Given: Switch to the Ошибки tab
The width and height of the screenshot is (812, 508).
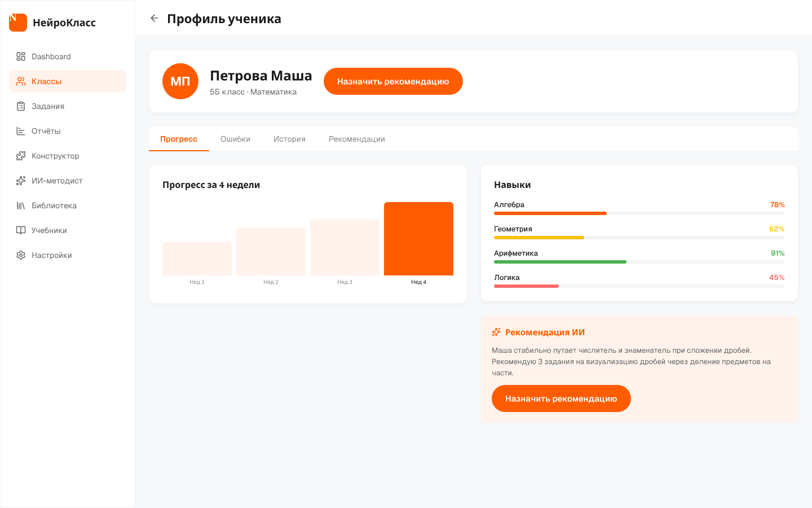Looking at the screenshot, I should click(x=236, y=138).
